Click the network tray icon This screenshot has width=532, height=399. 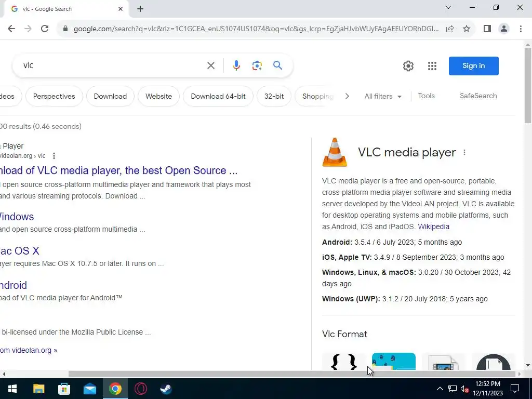click(x=453, y=389)
